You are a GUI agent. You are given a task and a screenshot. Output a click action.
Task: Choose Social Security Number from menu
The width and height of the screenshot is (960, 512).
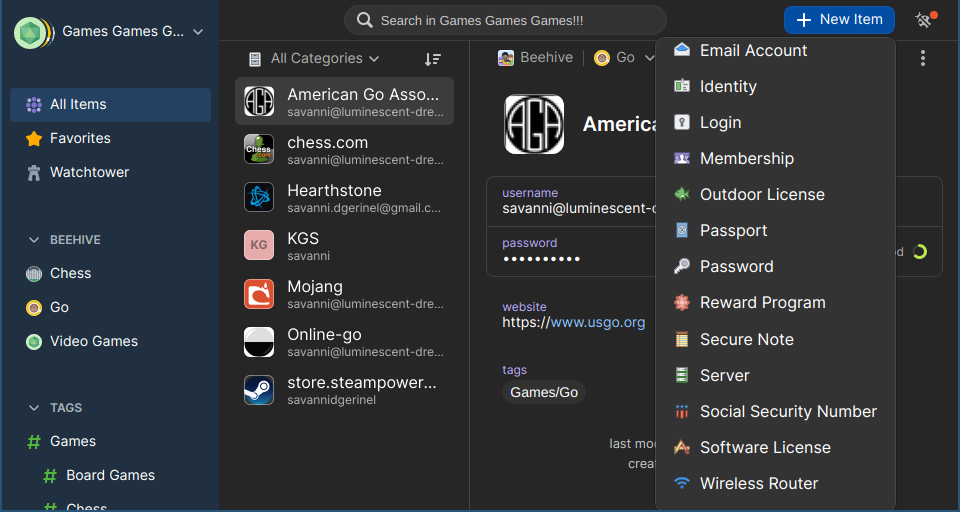775,412
